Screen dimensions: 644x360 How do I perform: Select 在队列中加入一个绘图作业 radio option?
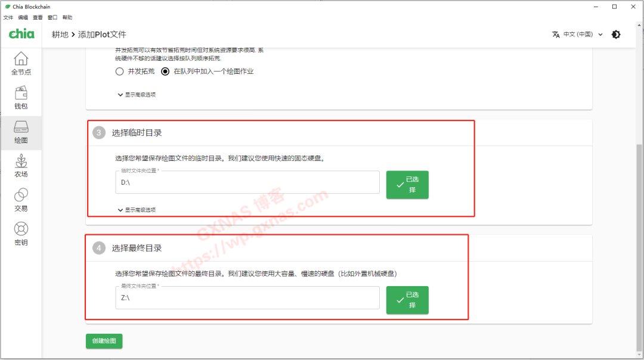pos(165,72)
